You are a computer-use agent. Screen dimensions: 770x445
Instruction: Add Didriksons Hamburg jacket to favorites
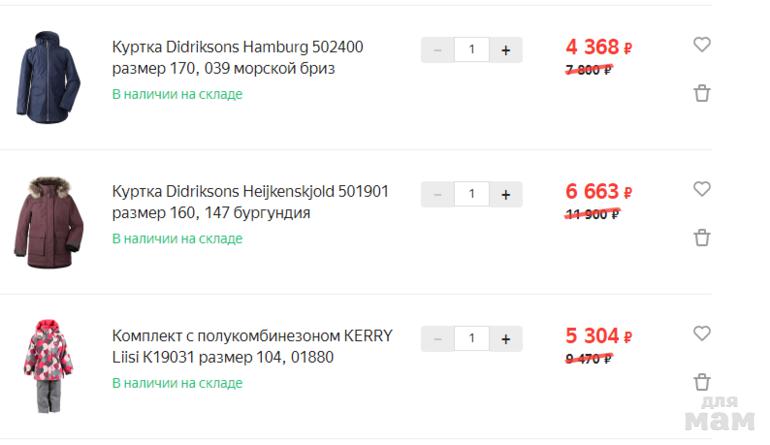coord(702,45)
